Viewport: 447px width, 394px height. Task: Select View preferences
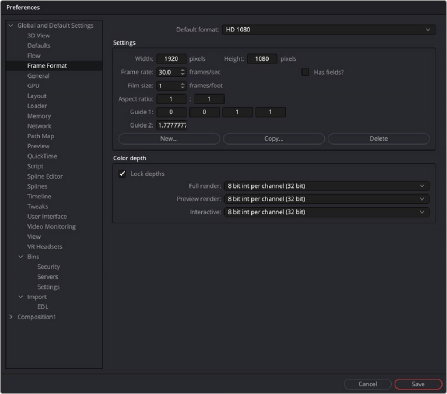[34, 237]
